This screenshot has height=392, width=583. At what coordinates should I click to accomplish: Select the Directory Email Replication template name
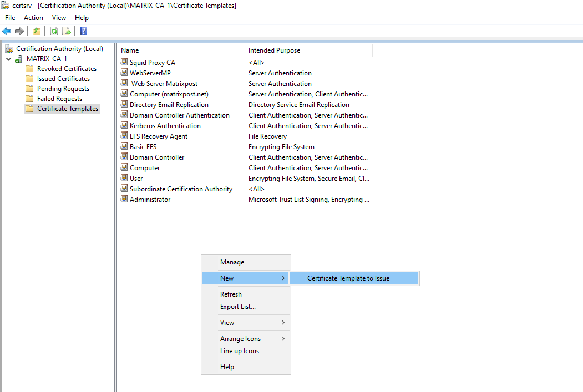click(x=169, y=105)
